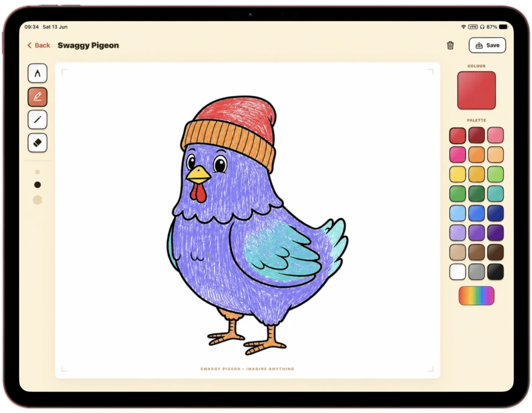Select the thin pencil tool

click(x=37, y=119)
